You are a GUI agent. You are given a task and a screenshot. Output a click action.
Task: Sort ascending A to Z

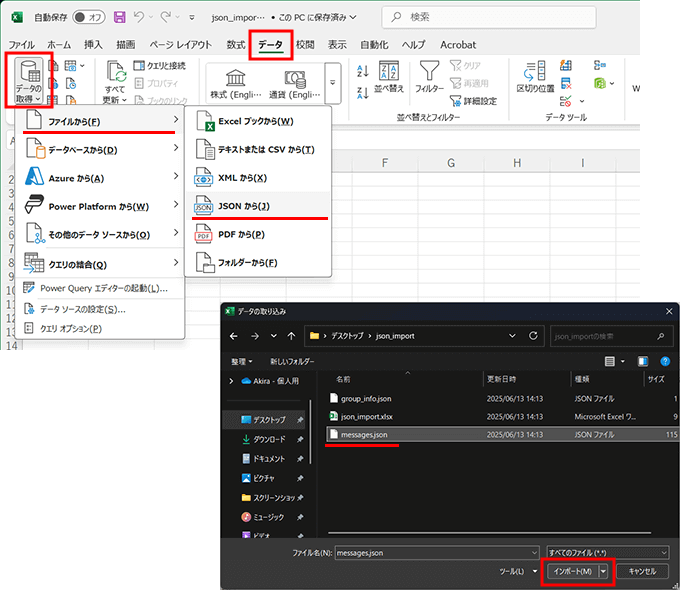coord(363,71)
